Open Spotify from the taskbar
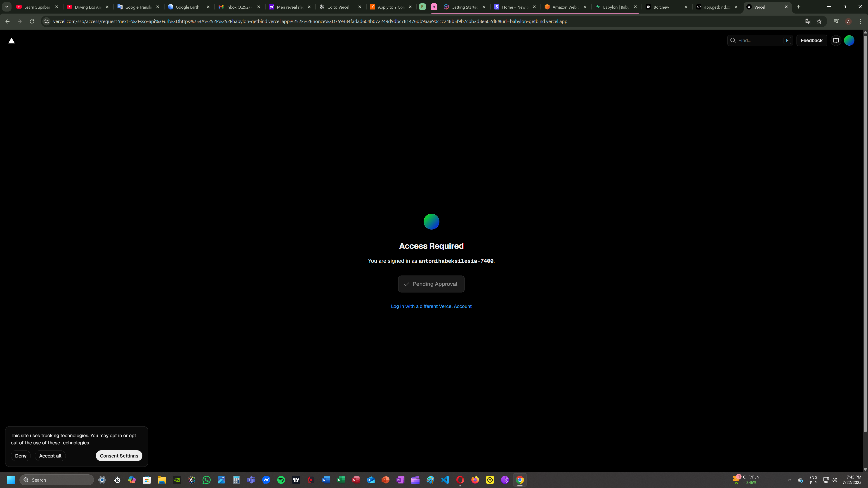Image resolution: width=868 pixels, height=488 pixels. 281,480
